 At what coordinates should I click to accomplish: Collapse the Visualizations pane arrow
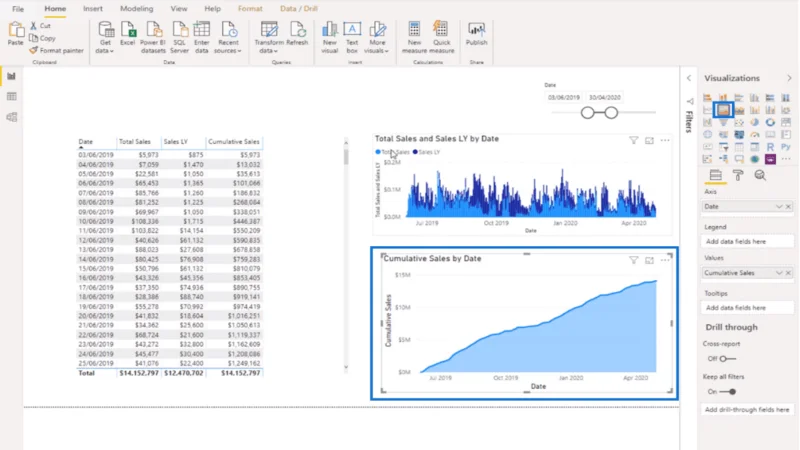(x=789, y=78)
